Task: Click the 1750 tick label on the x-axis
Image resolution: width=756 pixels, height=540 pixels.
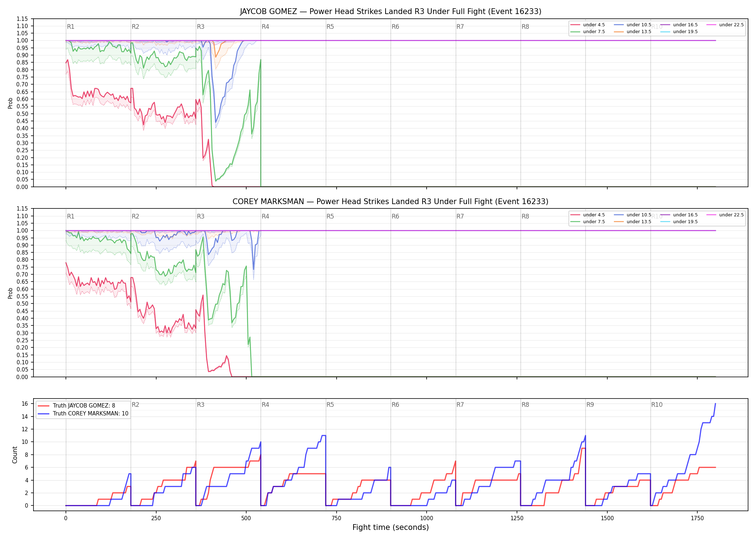Action: coord(697,518)
